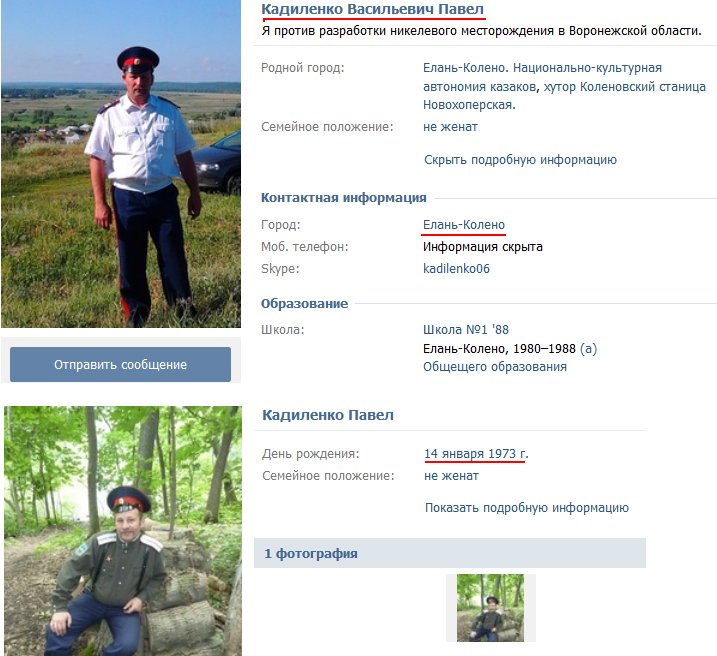Click the 'Отправить сообщение' button

(120, 364)
